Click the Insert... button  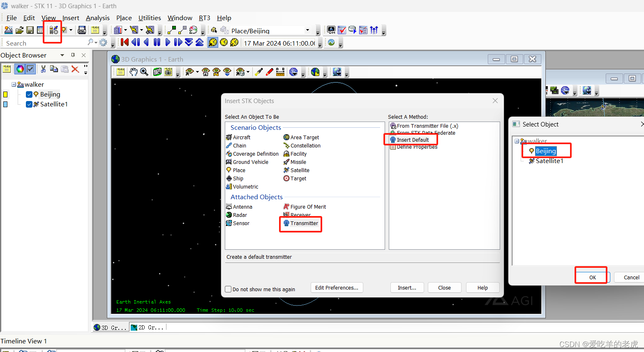pyautogui.click(x=407, y=288)
